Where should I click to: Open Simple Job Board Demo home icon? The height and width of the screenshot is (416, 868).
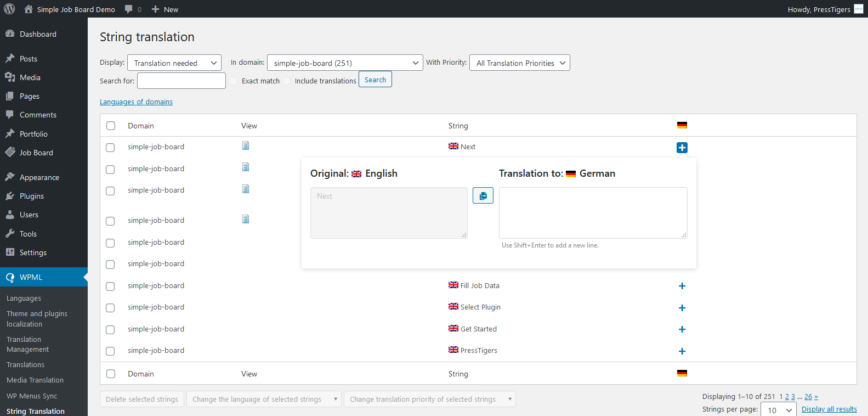(29, 9)
